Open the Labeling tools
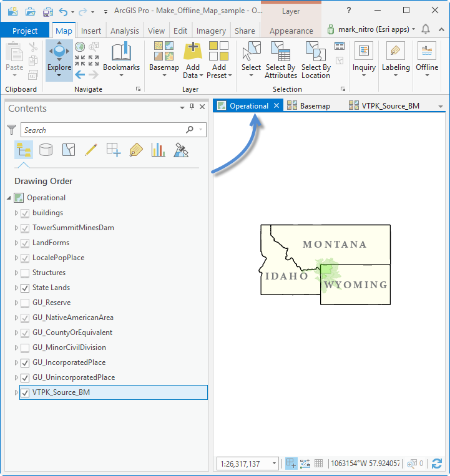 point(396,60)
